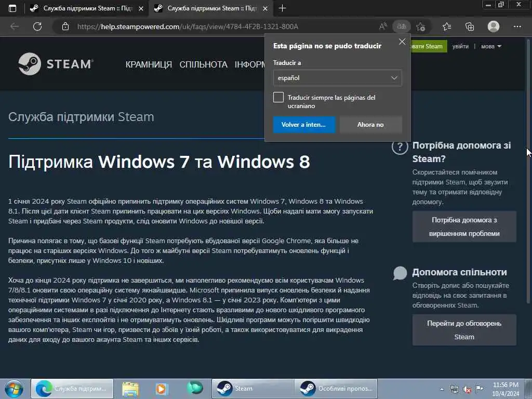Switch to Steam taskbar window

(x=253, y=389)
